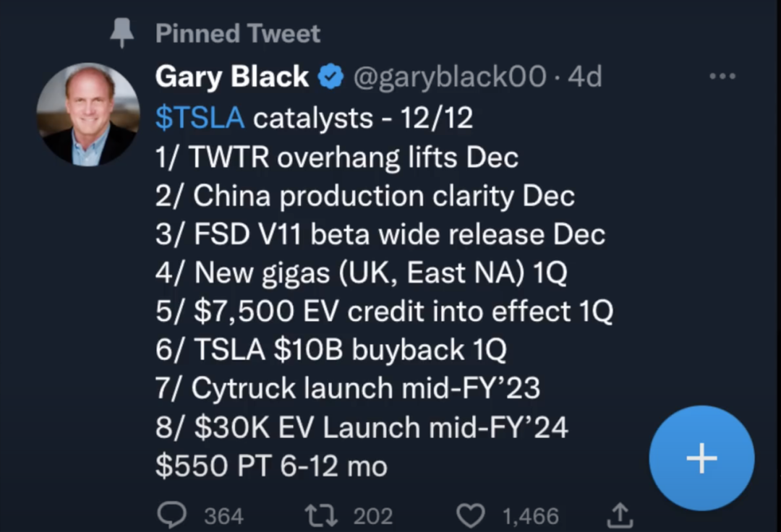The height and width of the screenshot is (532, 781).
Task: Click the blue verified badge icon
Action: click(x=331, y=77)
